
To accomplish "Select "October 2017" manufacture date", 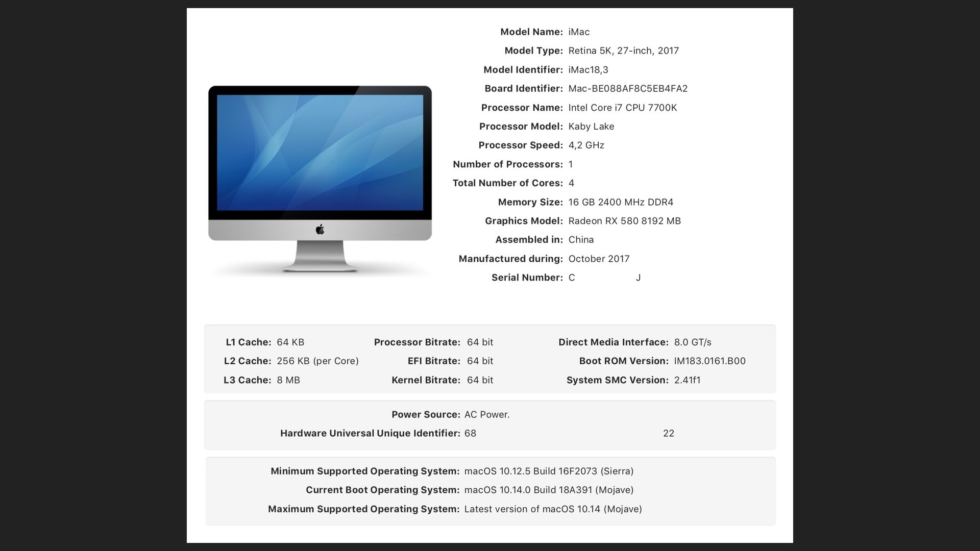I will pyautogui.click(x=599, y=259).
